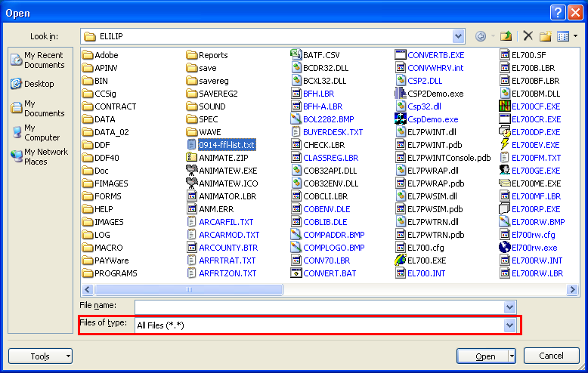Open My Recent Documents in places bar
This screenshot has height=373, width=588.
pos(38,60)
